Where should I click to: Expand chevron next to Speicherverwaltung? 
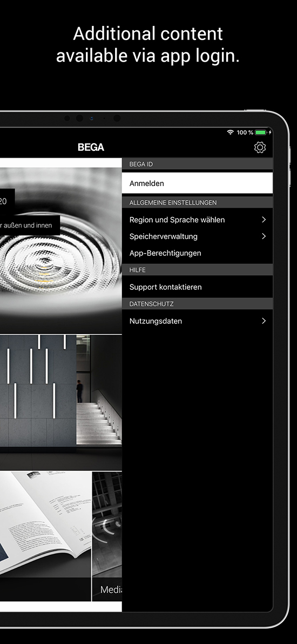coord(264,236)
